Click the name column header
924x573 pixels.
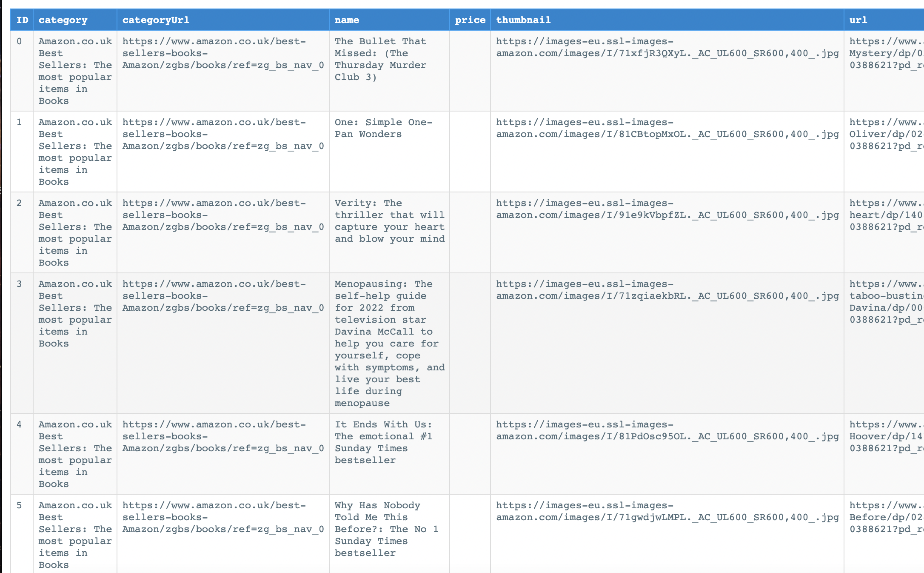[389, 20]
